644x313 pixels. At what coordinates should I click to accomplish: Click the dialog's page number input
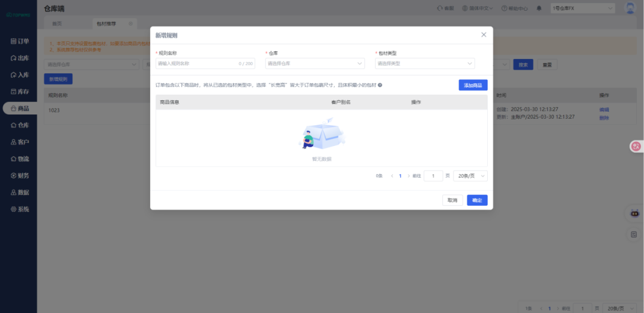(x=434, y=176)
